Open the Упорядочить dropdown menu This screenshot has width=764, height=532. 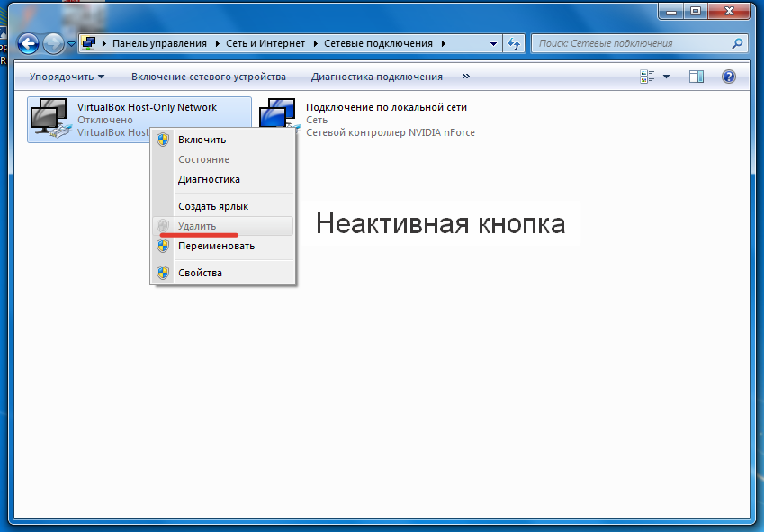click(x=67, y=77)
